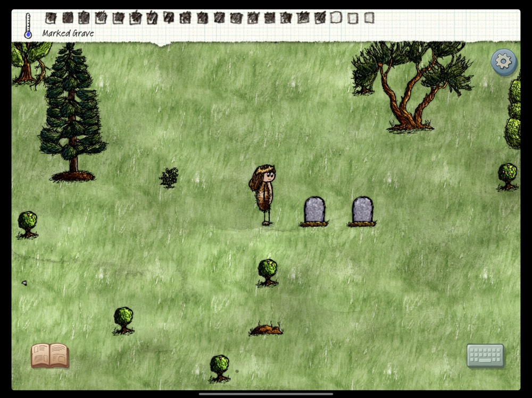Tap the small arrow marker at left edge
This screenshot has height=398, width=532.
pyautogui.click(x=24, y=283)
